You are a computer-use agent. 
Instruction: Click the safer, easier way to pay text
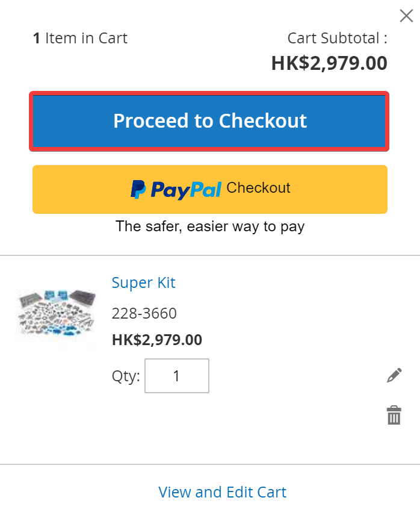point(210,226)
